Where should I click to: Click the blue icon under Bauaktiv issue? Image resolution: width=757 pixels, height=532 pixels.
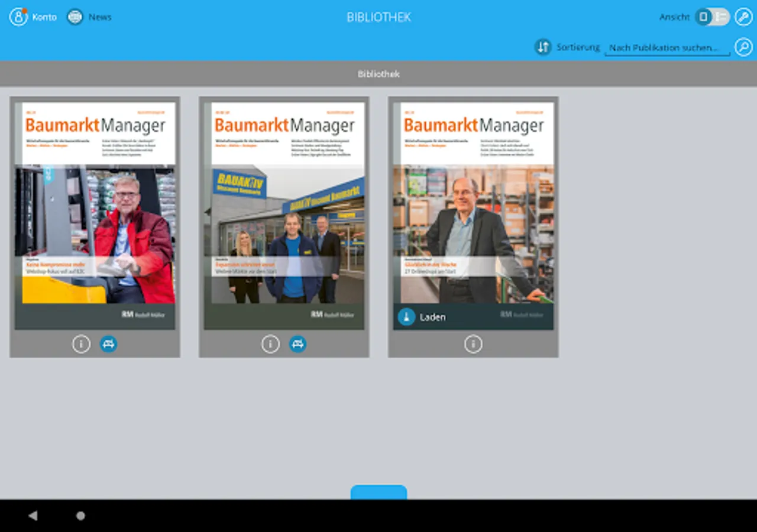coord(297,344)
